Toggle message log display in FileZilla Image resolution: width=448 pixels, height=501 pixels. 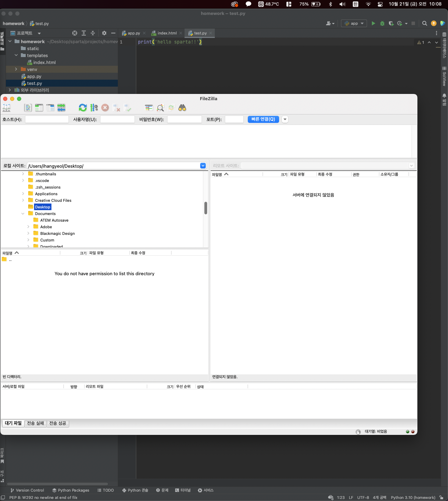28,108
